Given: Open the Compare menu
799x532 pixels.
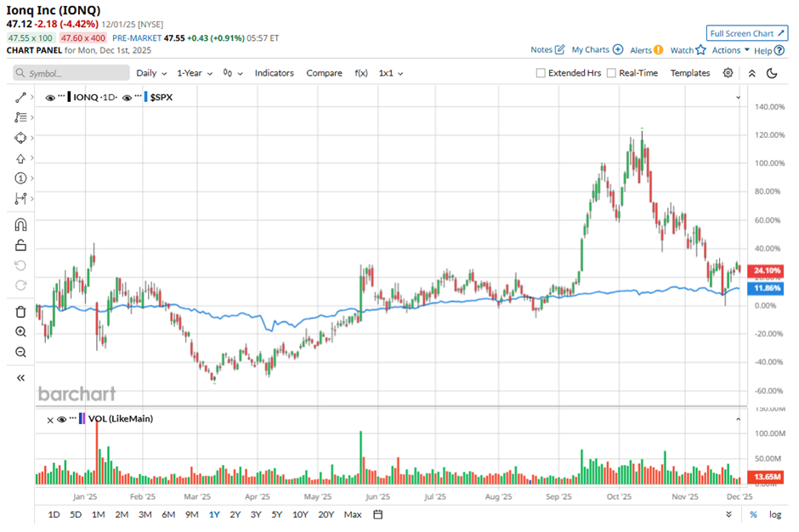Looking at the screenshot, I should point(324,73).
